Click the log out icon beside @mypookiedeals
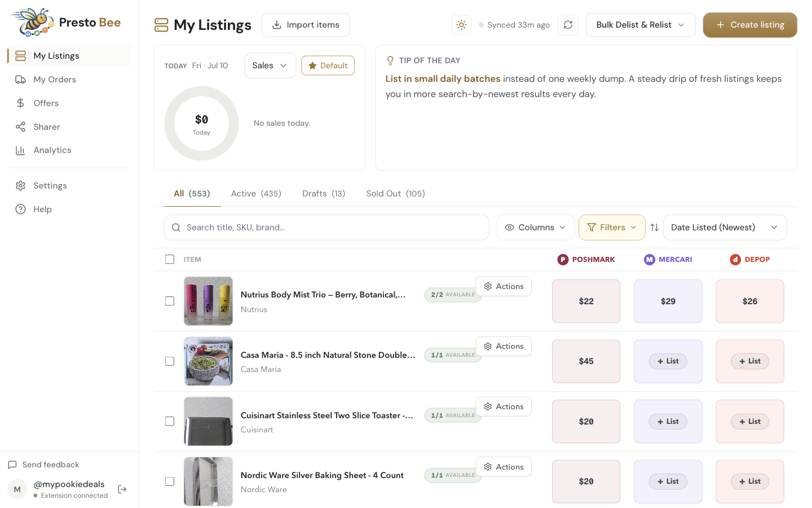This screenshot has width=812, height=508. pyautogui.click(x=122, y=489)
